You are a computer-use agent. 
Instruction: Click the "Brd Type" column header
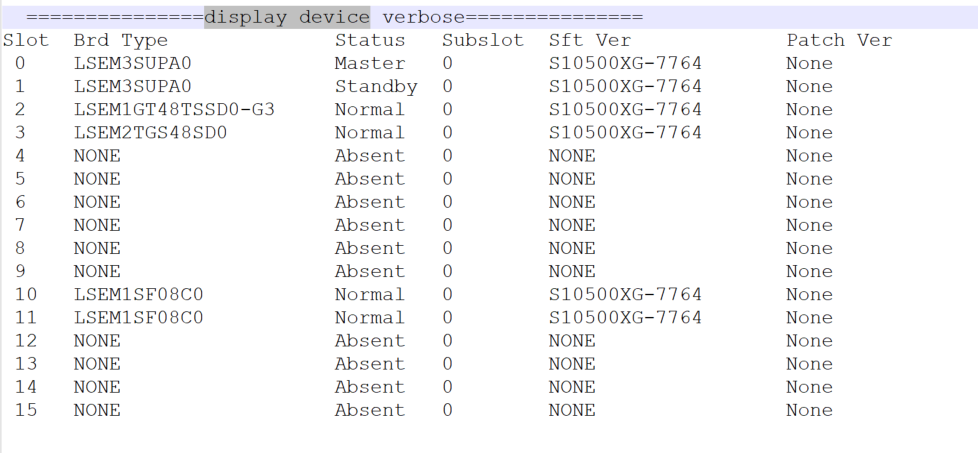click(121, 40)
